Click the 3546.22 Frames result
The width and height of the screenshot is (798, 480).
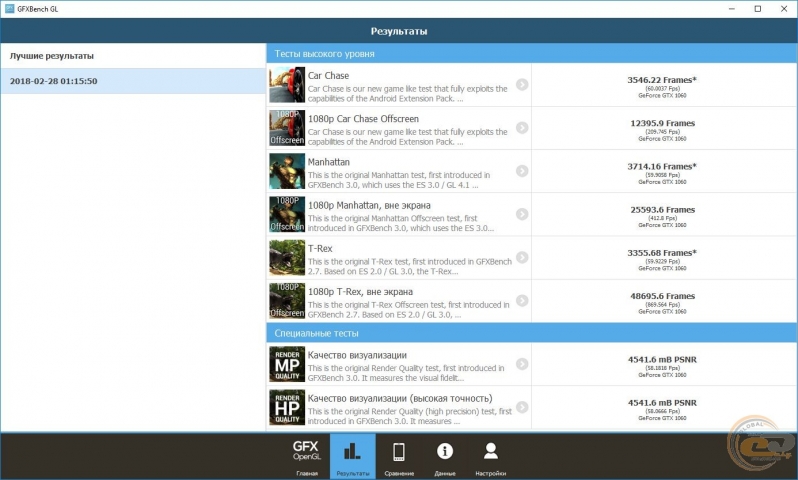click(x=662, y=80)
